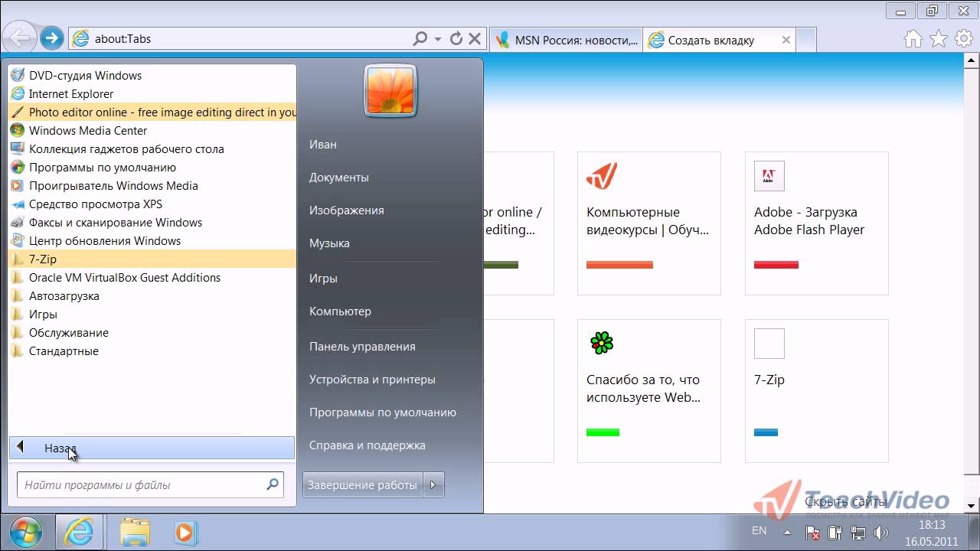Open Favorites with the star icon
This screenshot has width=980, height=551.
click(x=939, y=38)
